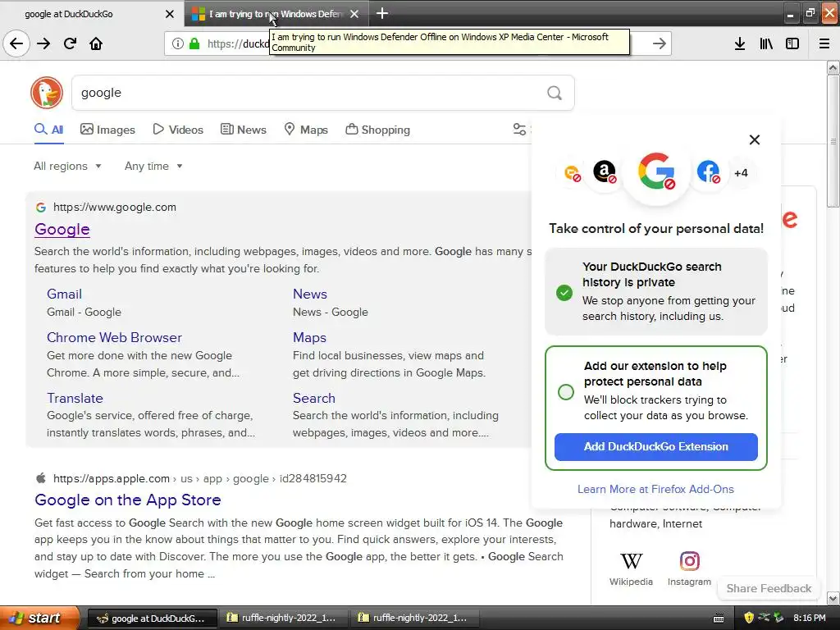Click the green checkmark for private search
840x630 pixels.
point(564,293)
